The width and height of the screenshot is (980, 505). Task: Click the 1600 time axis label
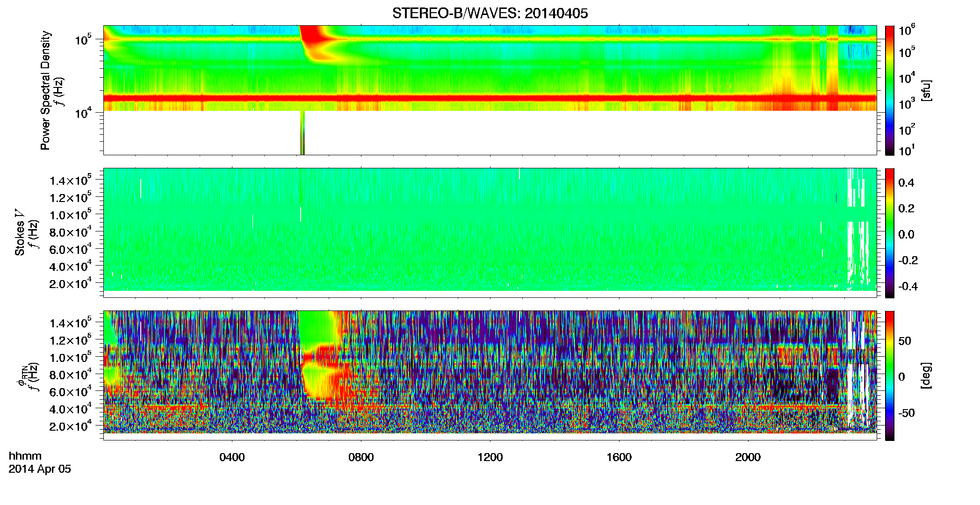619,457
